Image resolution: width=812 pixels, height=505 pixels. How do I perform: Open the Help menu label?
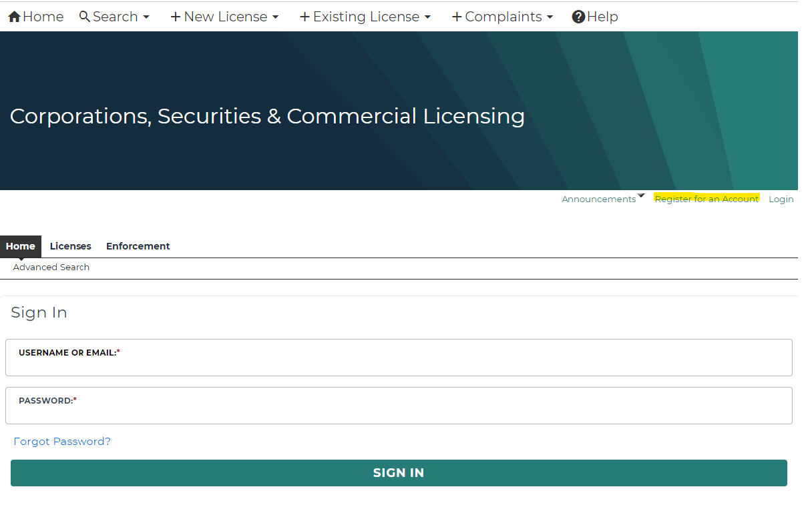point(602,17)
